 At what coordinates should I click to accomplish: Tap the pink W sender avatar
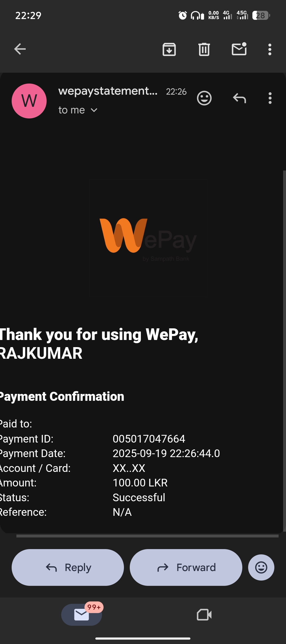(29, 101)
